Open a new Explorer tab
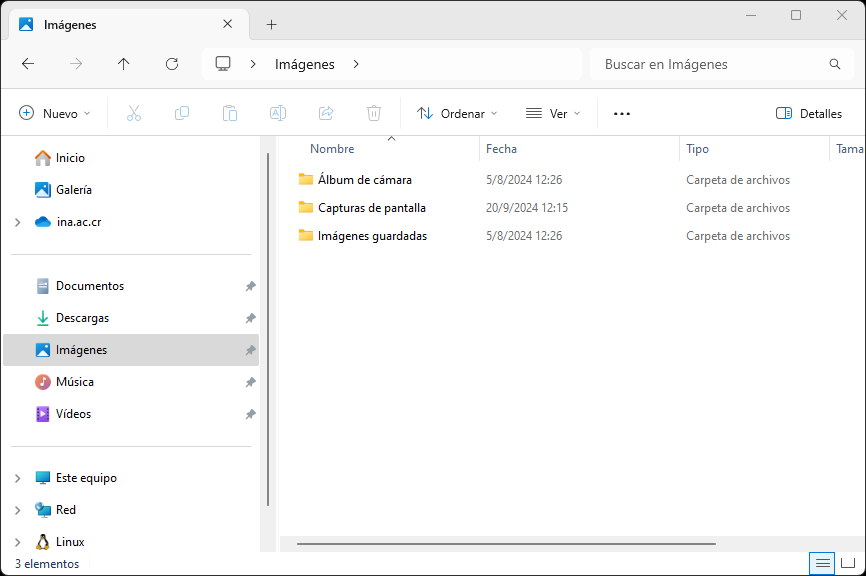Screen dimensions: 866x576 tap(271, 24)
